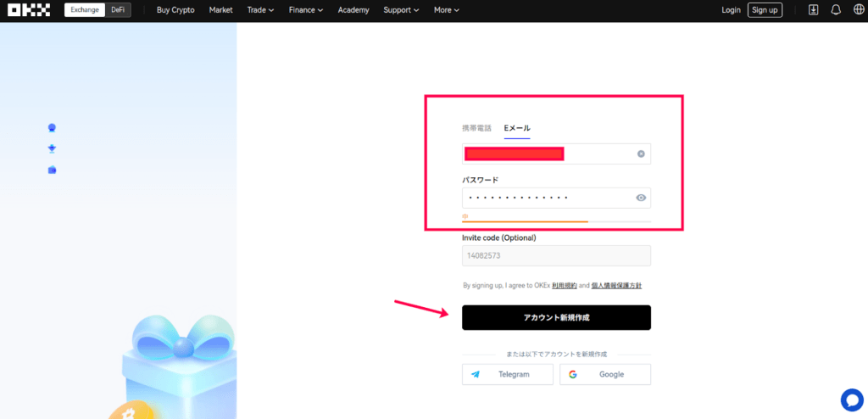
Task: Sign up with Telegram button
Action: pyautogui.click(x=508, y=375)
